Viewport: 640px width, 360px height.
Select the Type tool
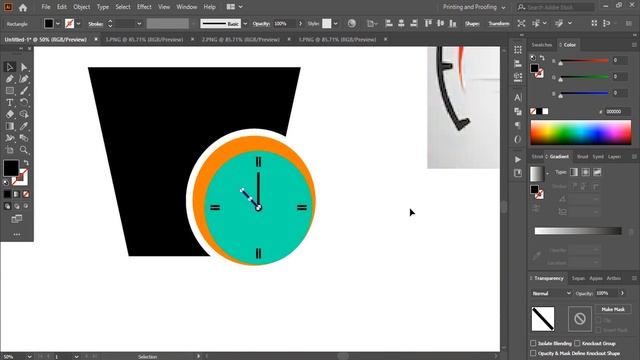(10, 102)
